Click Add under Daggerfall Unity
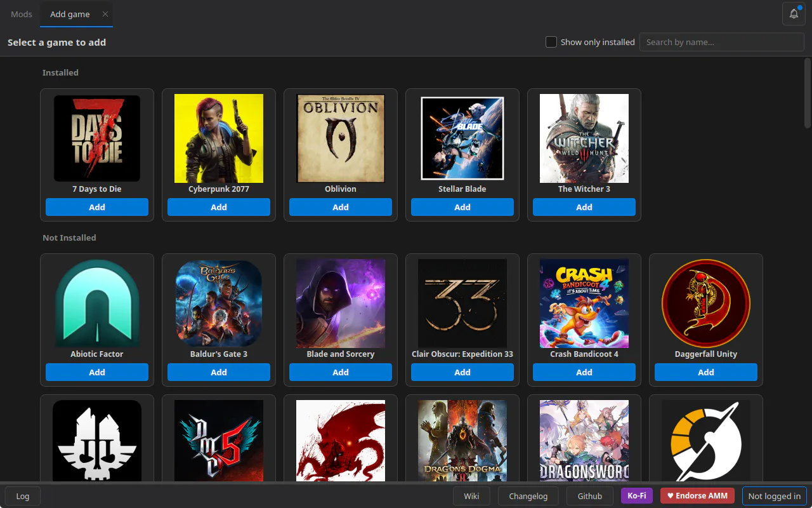Screen dimensions: 812x508 (x=706, y=372)
